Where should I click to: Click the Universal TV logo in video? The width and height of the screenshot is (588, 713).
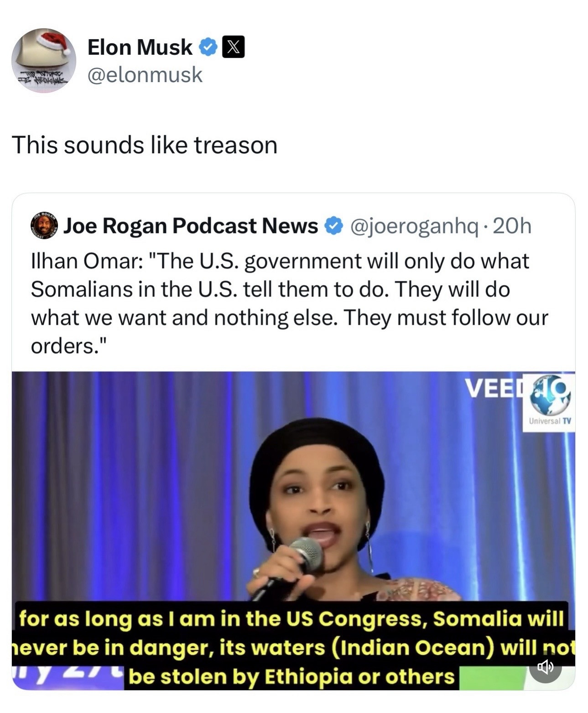pos(549,402)
